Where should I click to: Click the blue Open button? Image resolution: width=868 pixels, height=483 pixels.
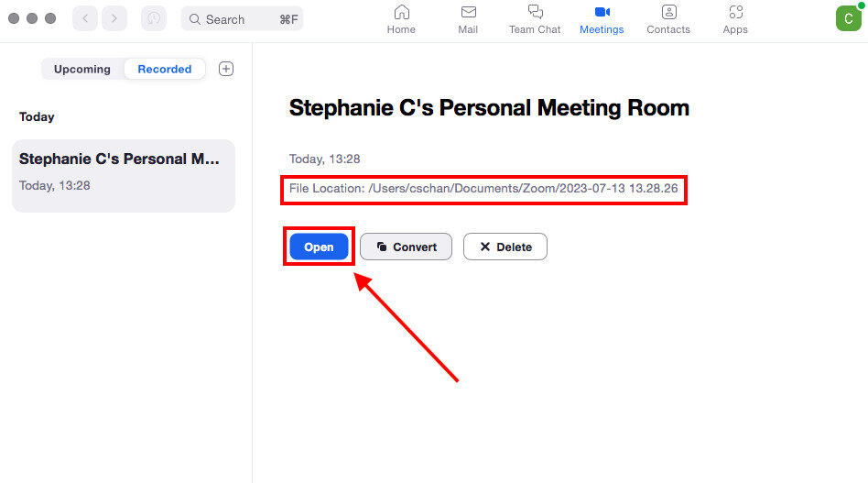(319, 247)
